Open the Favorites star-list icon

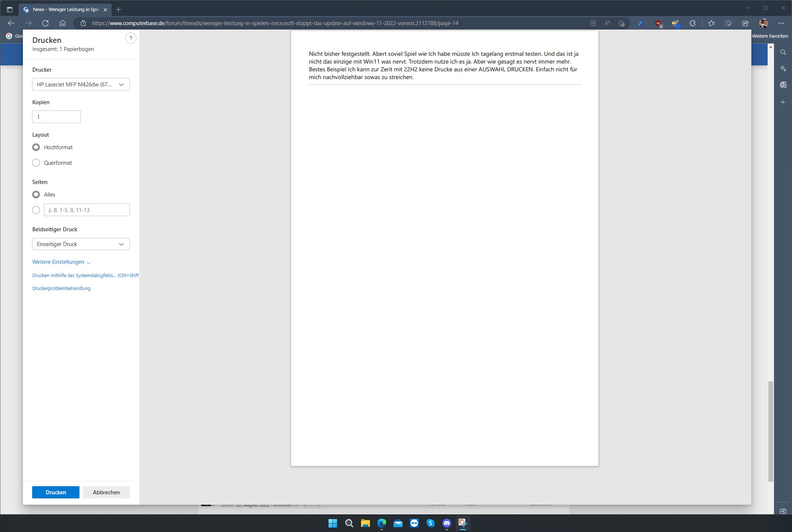pyautogui.click(x=711, y=23)
